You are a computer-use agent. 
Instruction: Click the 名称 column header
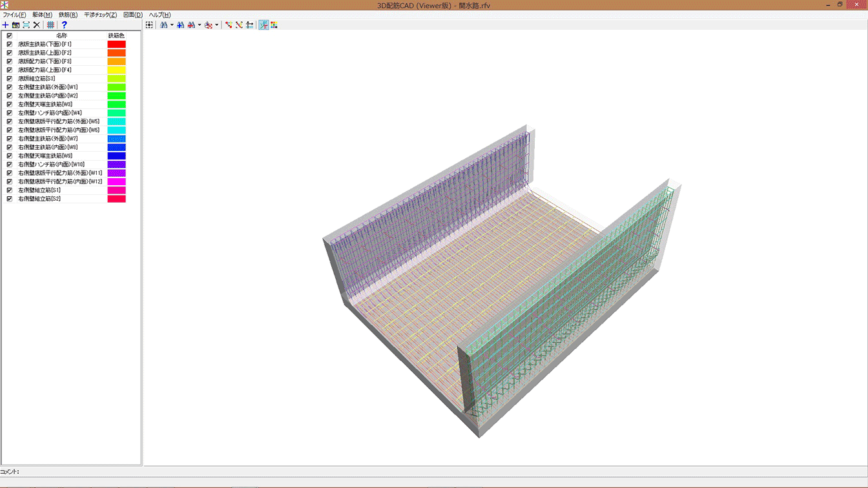[x=61, y=36]
